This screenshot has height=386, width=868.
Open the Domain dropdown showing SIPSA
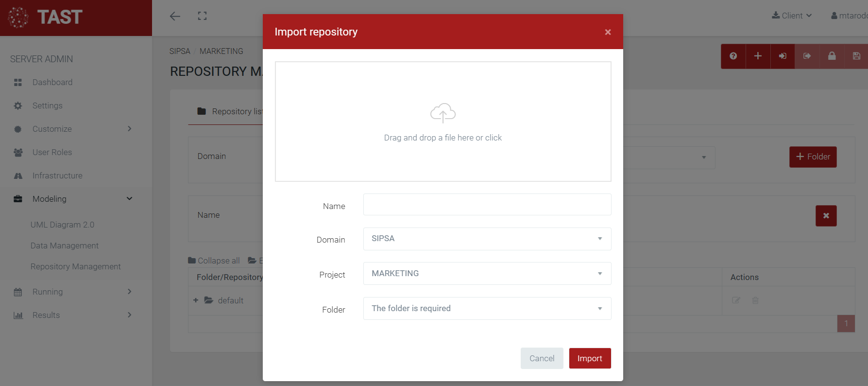click(487, 239)
